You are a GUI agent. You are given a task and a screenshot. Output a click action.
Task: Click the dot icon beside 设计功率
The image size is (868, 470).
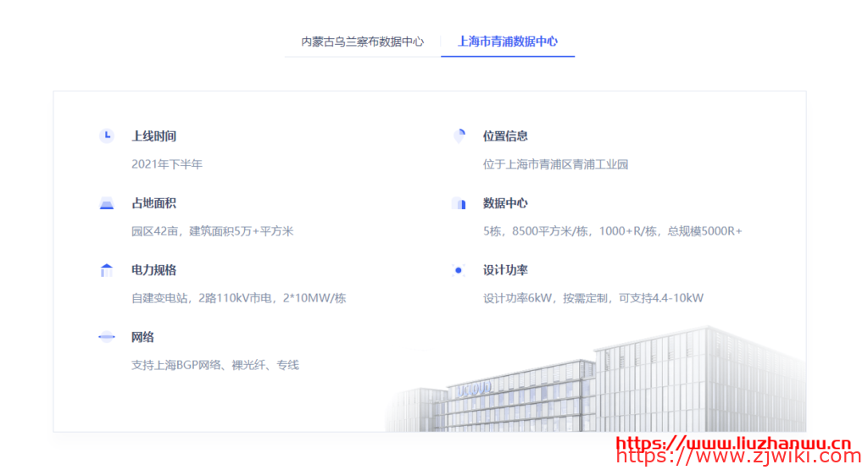[x=459, y=270]
